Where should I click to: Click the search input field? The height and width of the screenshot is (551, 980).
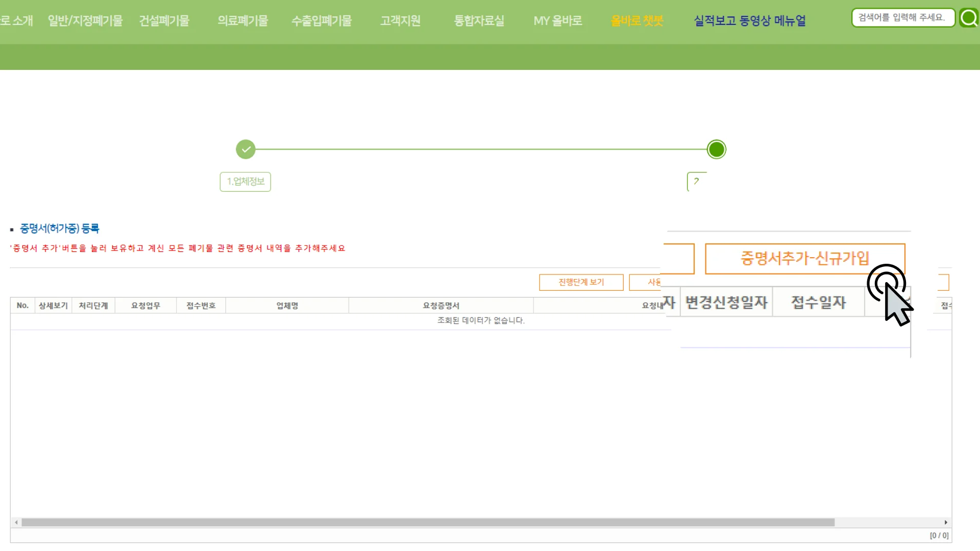coord(902,17)
